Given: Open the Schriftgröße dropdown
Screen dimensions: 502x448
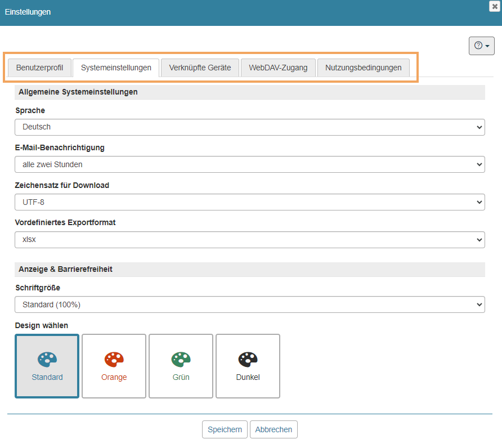Looking at the screenshot, I should (249, 305).
